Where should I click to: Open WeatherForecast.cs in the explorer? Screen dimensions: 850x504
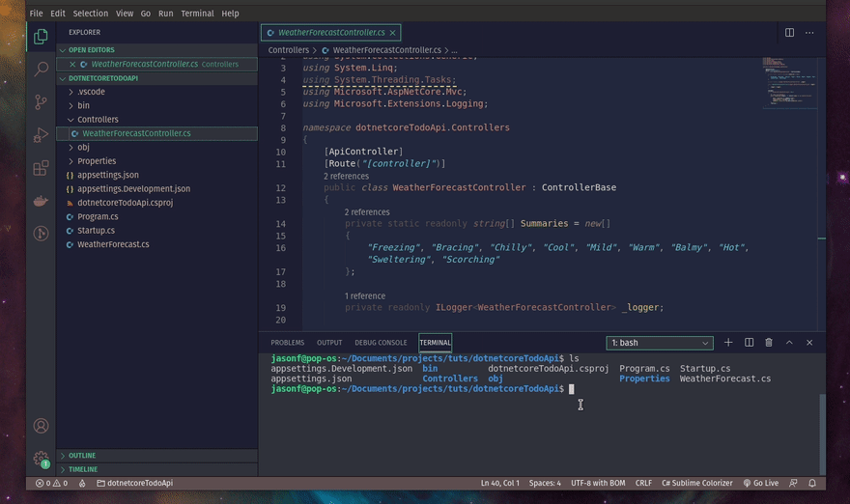pyautogui.click(x=157, y=244)
